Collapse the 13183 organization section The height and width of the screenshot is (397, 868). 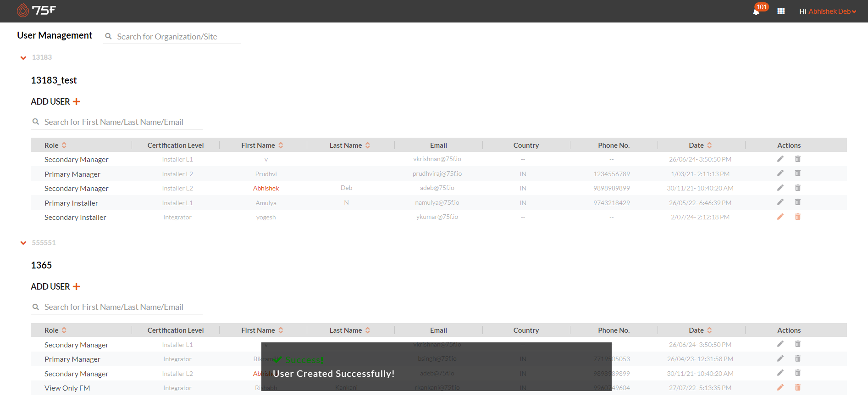click(23, 58)
